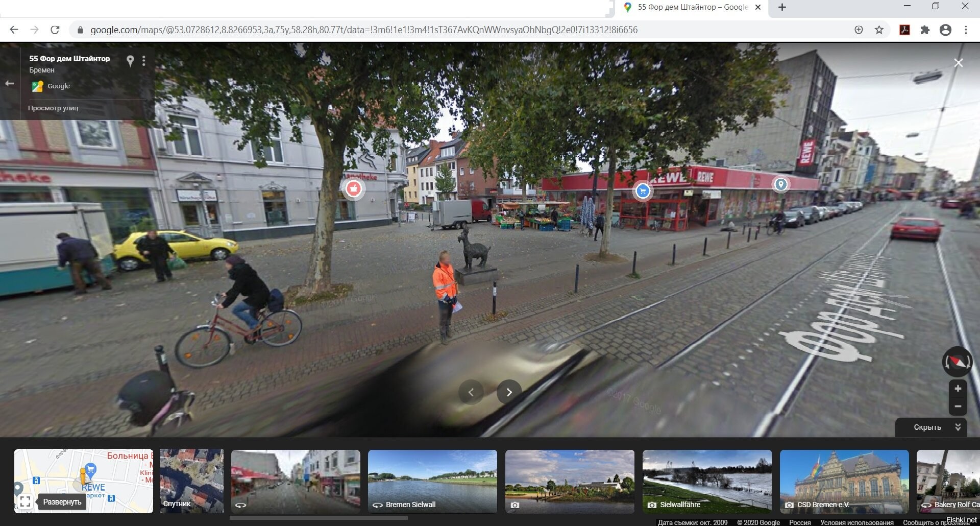This screenshot has width=980, height=526.
Task: Click the install app plus icon in address bar
Action: click(x=859, y=30)
